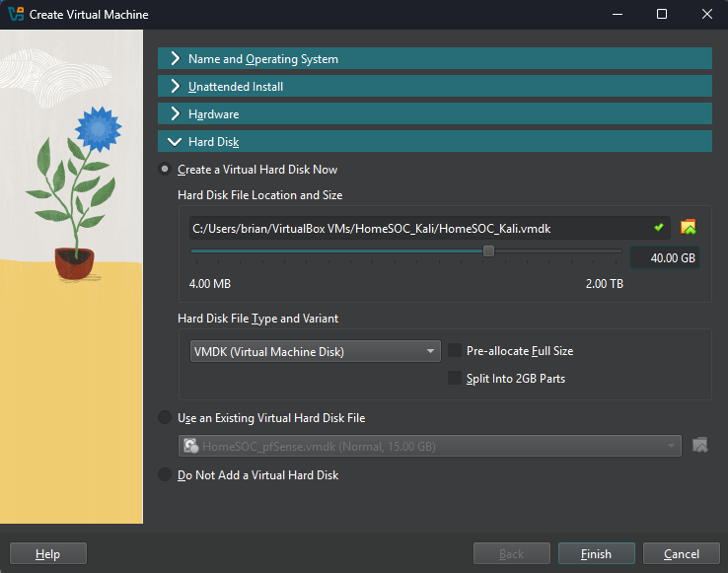This screenshot has height=573, width=728.
Task: Click the green checkmark in the path field
Action: pos(659,228)
